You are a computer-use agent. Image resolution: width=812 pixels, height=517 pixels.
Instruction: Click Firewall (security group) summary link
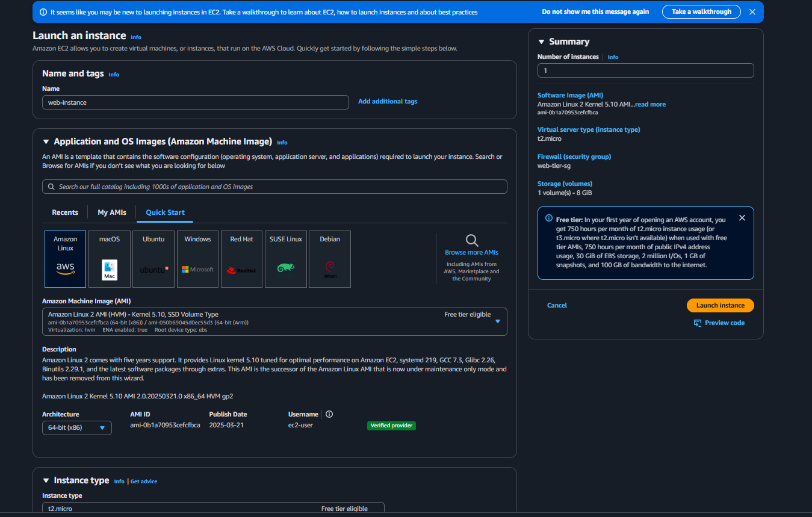click(574, 156)
